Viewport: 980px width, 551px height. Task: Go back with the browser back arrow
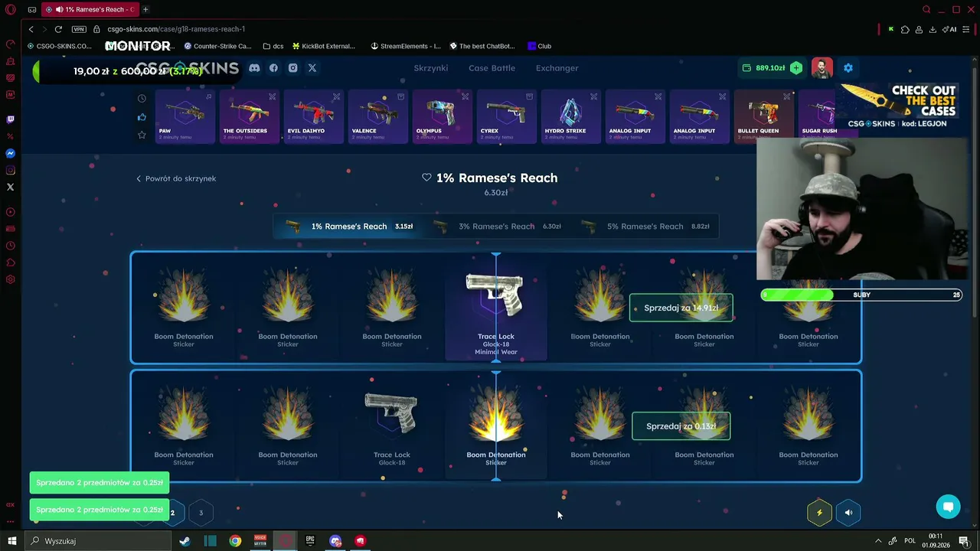pyautogui.click(x=31, y=29)
